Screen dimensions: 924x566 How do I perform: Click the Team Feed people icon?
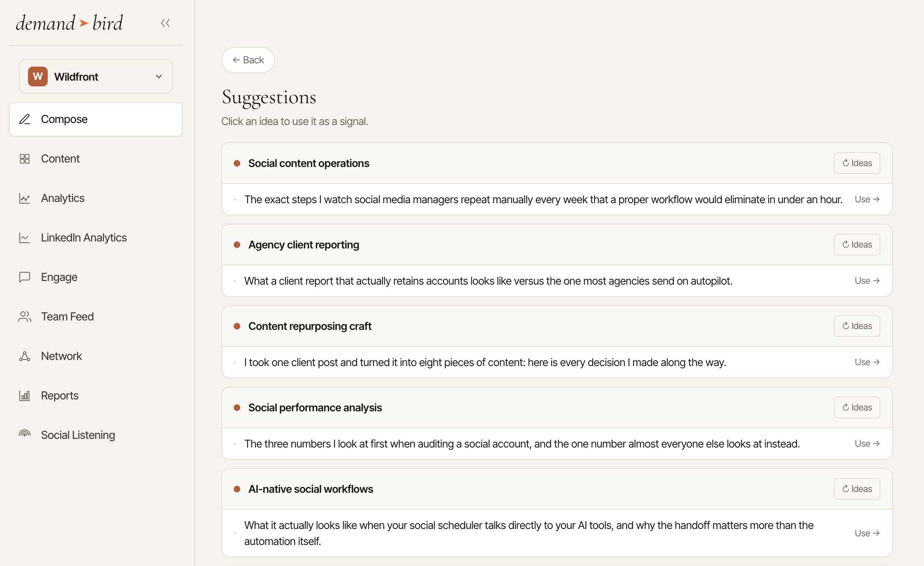(25, 317)
